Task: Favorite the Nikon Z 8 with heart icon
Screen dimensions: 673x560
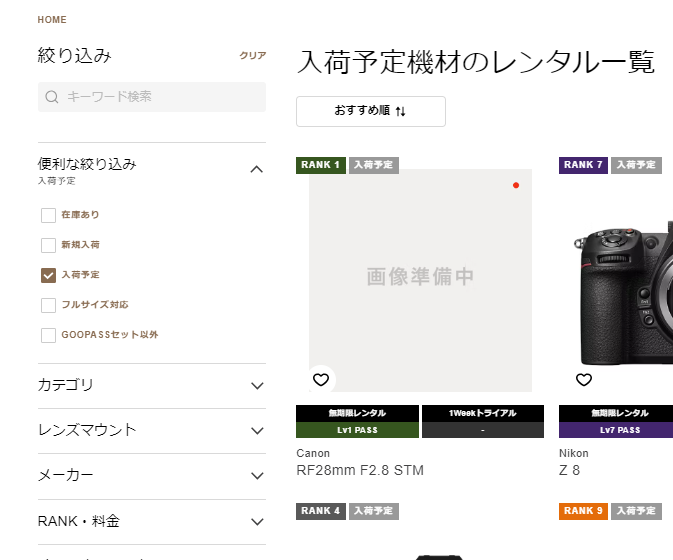Action: tap(584, 380)
